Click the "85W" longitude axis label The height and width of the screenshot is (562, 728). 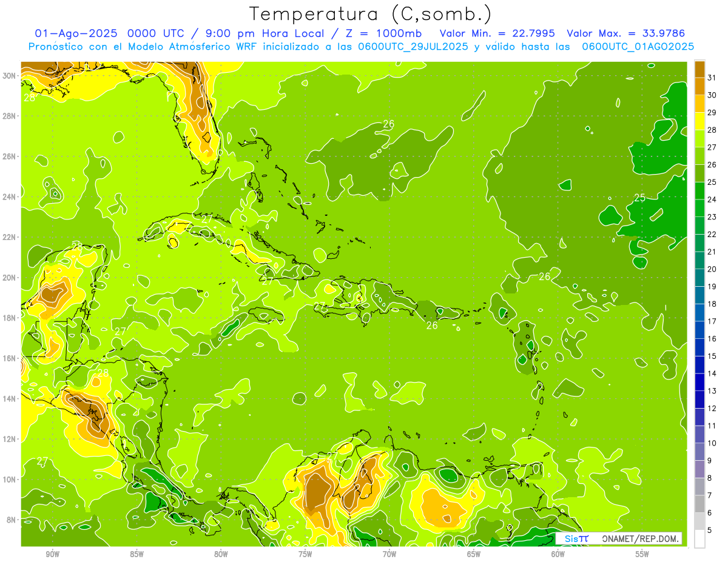click(x=136, y=554)
